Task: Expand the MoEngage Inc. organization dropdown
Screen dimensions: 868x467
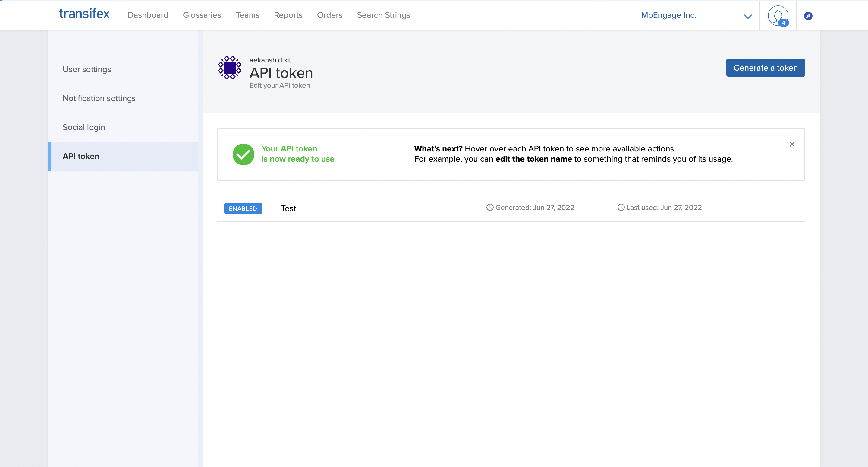Action: click(668, 15)
